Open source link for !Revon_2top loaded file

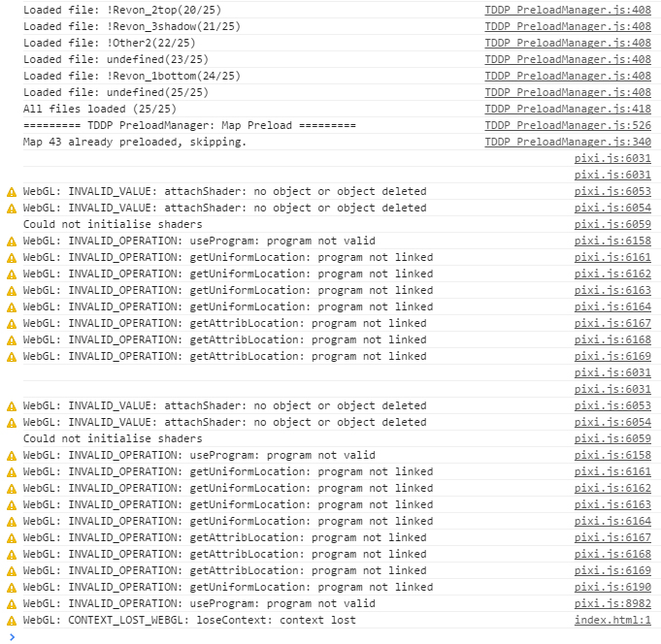568,10
